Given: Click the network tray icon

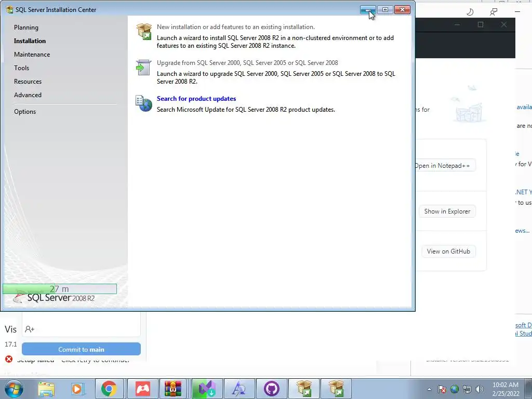Looking at the screenshot, I should [467, 389].
